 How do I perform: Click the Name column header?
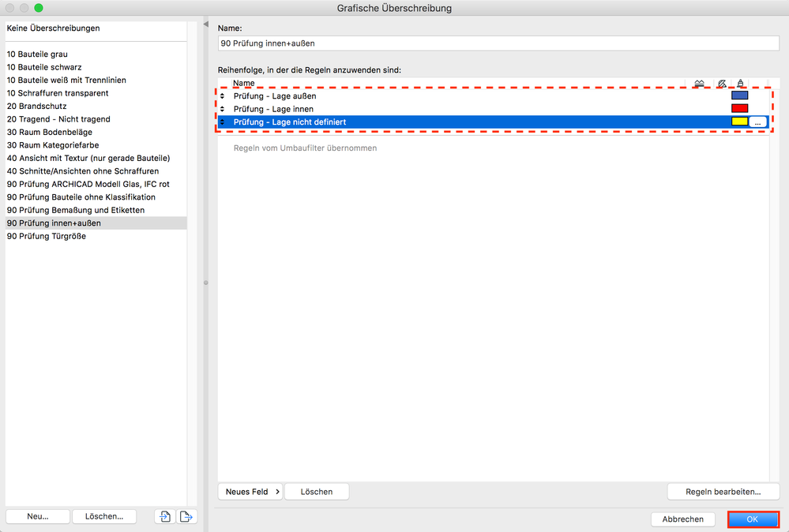pos(243,83)
